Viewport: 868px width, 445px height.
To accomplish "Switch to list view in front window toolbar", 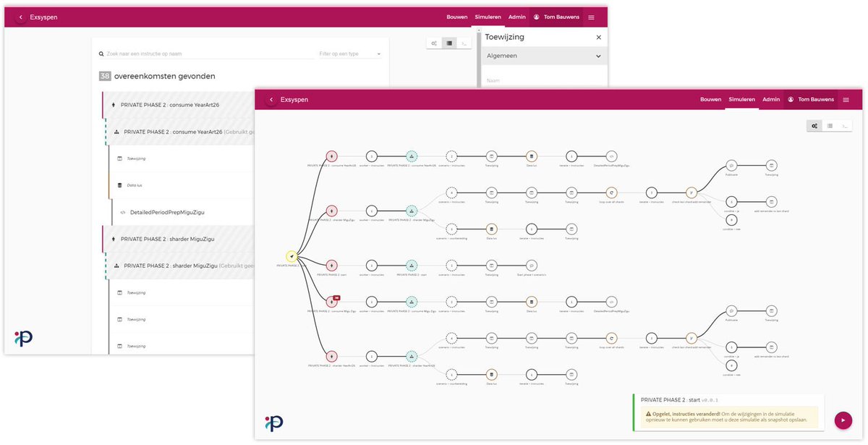I will pos(830,126).
